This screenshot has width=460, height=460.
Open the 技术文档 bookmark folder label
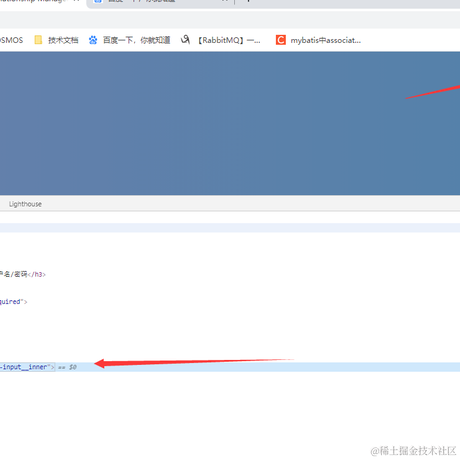(63, 40)
